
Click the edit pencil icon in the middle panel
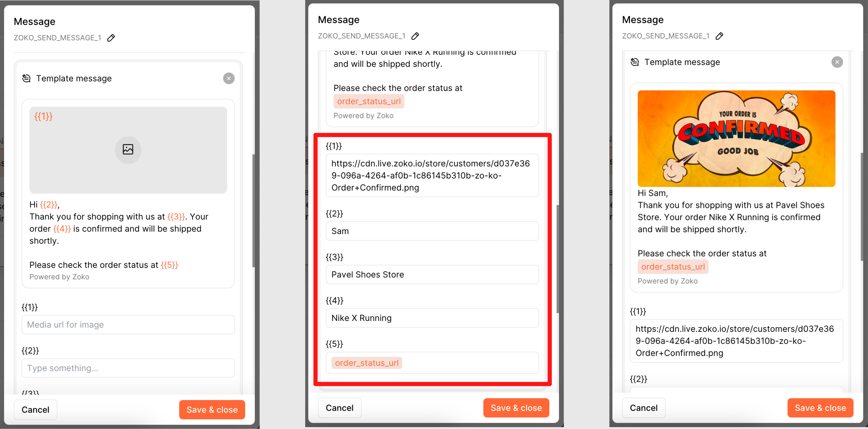click(x=415, y=36)
